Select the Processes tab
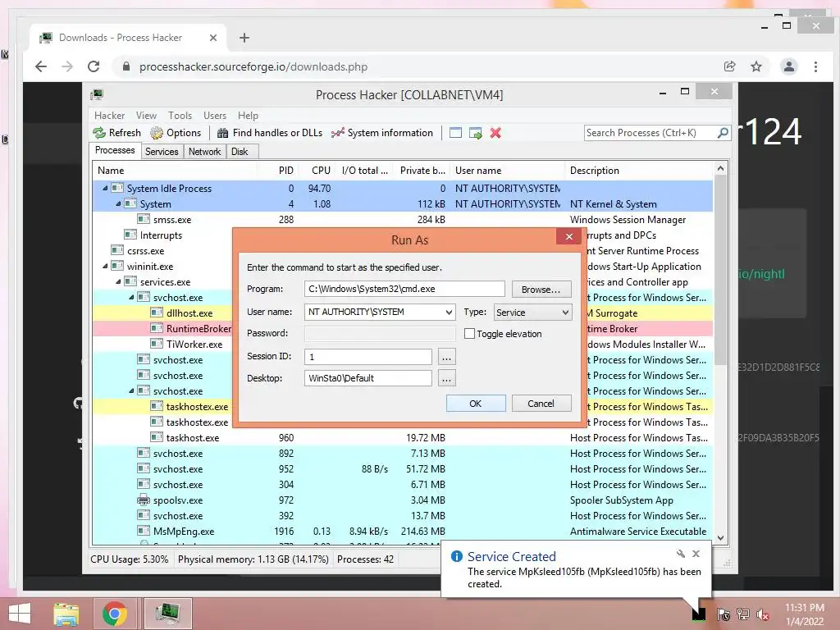The image size is (840, 630). pos(115,151)
